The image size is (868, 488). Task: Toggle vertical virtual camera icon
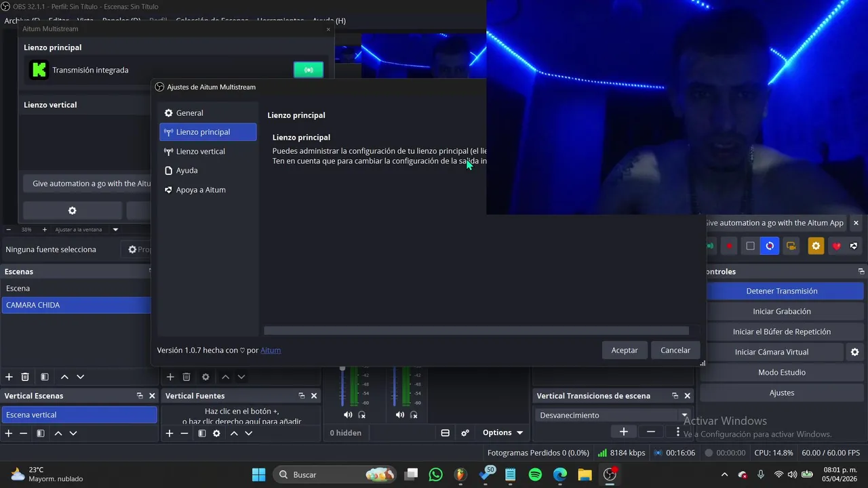pos(791,246)
